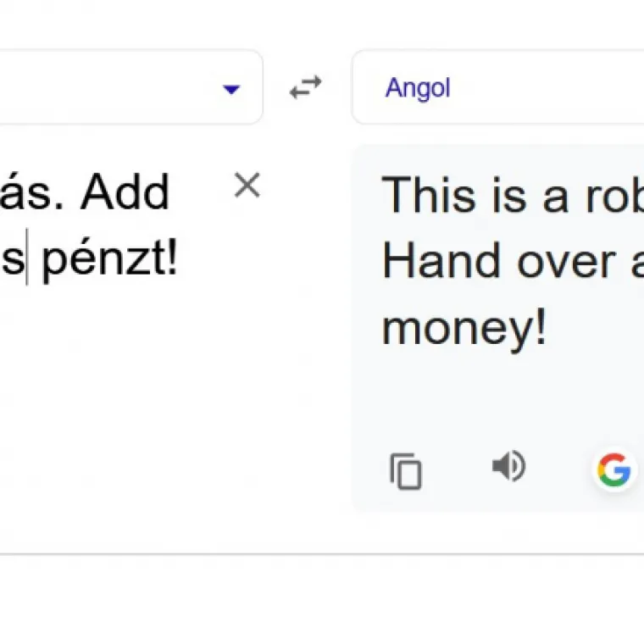Click the lone "s" before "pénzt!"
The height and width of the screenshot is (644, 644).
point(13,260)
